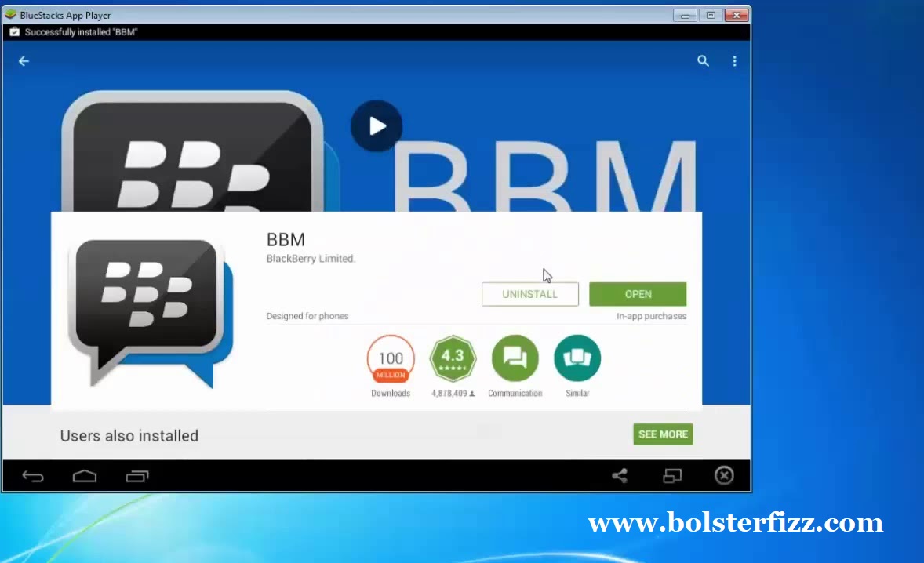
Task: Tap the 4.3 rating badge
Action: [453, 358]
